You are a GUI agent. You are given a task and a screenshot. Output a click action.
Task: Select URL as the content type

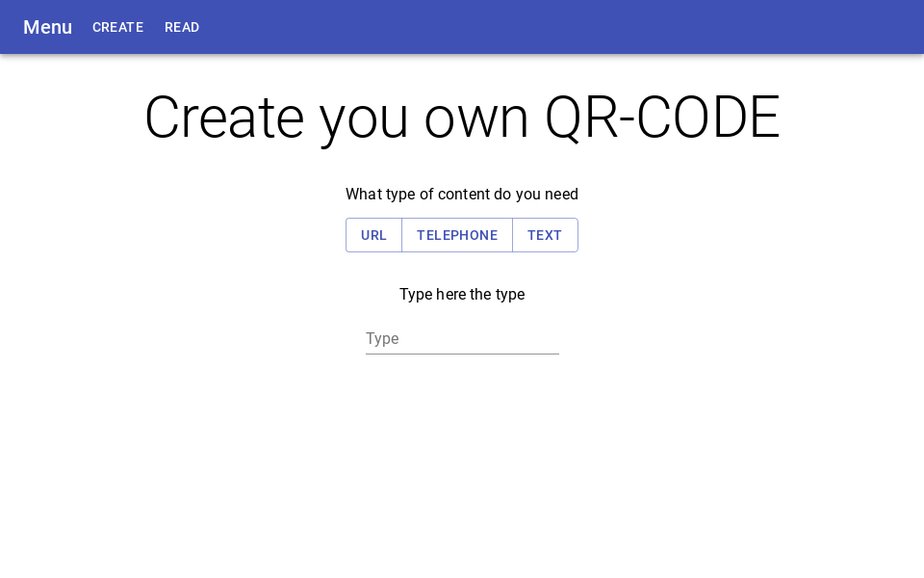373,235
